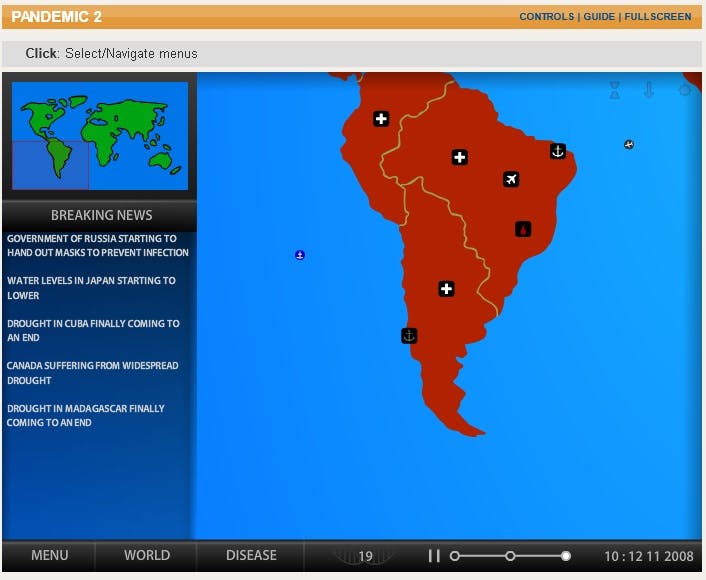Click the water levels in Japan news item

pos(91,288)
